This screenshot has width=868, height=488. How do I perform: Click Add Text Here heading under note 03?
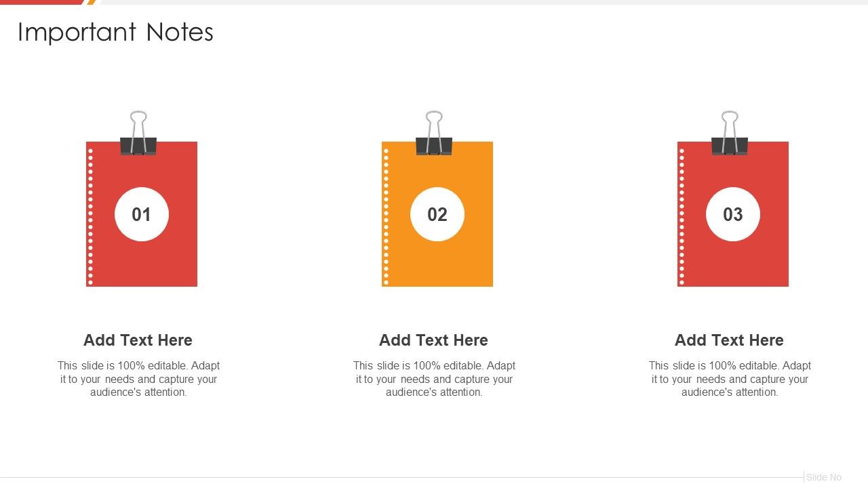point(730,340)
